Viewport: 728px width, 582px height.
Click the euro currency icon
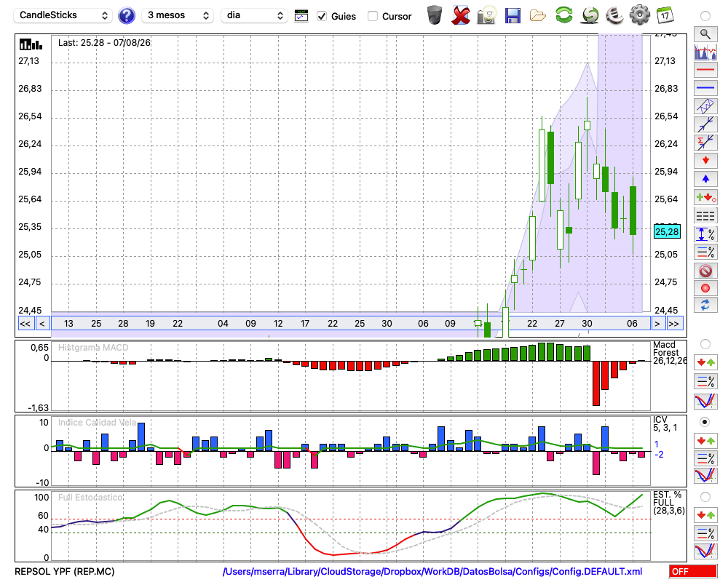pos(614,15)
